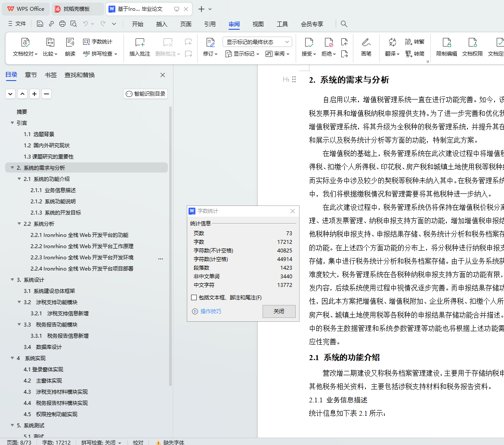
Task: Open the 朗读 read aloud tool
Action: pyautogui.click(x=70, y=43)
